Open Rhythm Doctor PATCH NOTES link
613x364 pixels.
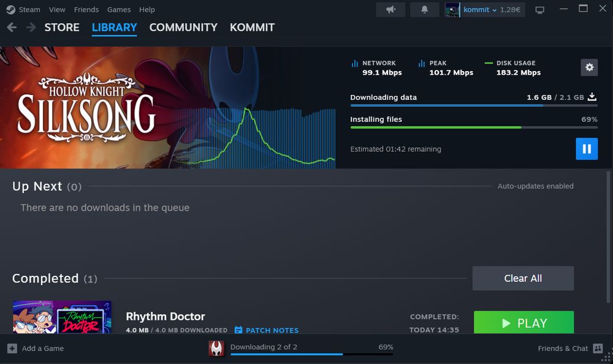[272, 330]
